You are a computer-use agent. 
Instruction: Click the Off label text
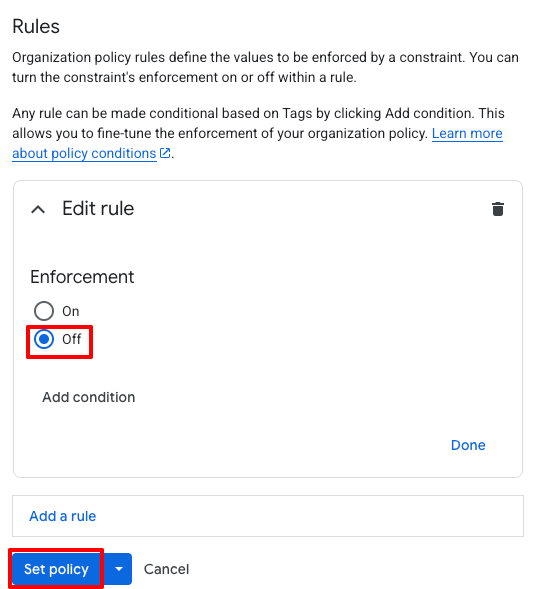[x=71, y=339]
